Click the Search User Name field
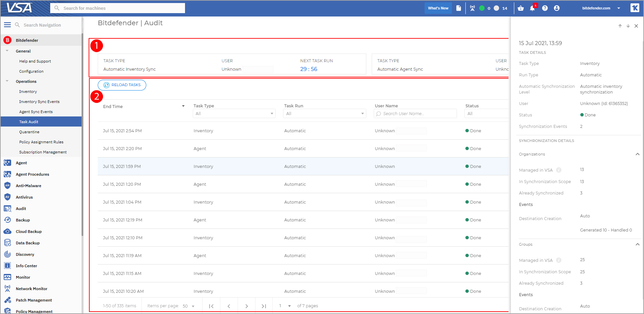644x314 pixels. (415, 114)
